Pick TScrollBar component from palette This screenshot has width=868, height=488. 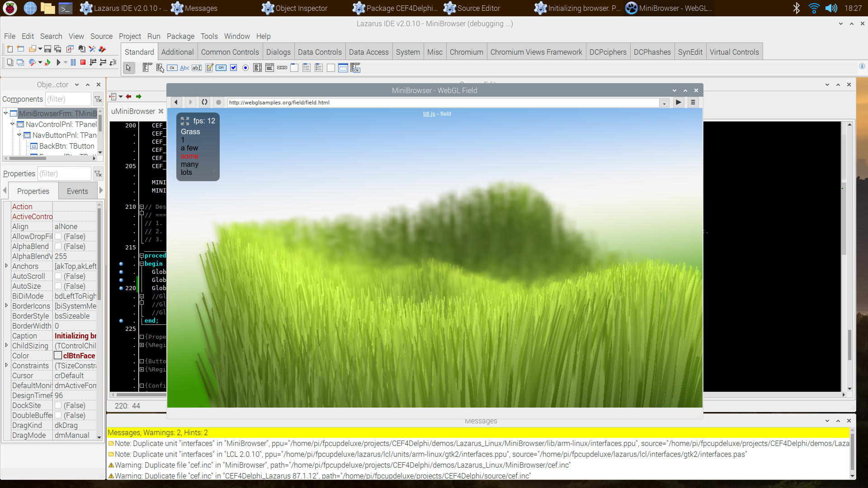pyautogui.click(x=282, y=68)
